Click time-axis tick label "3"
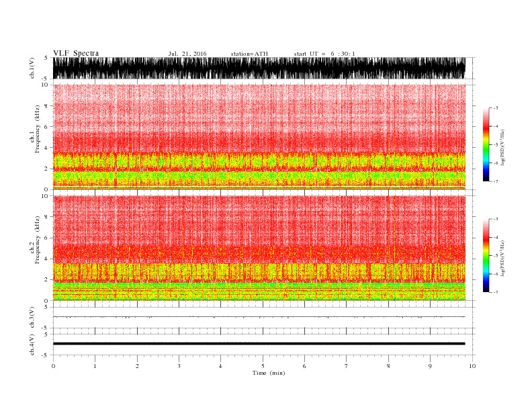This screenshot has width=532, height=411. pos(179,366)
